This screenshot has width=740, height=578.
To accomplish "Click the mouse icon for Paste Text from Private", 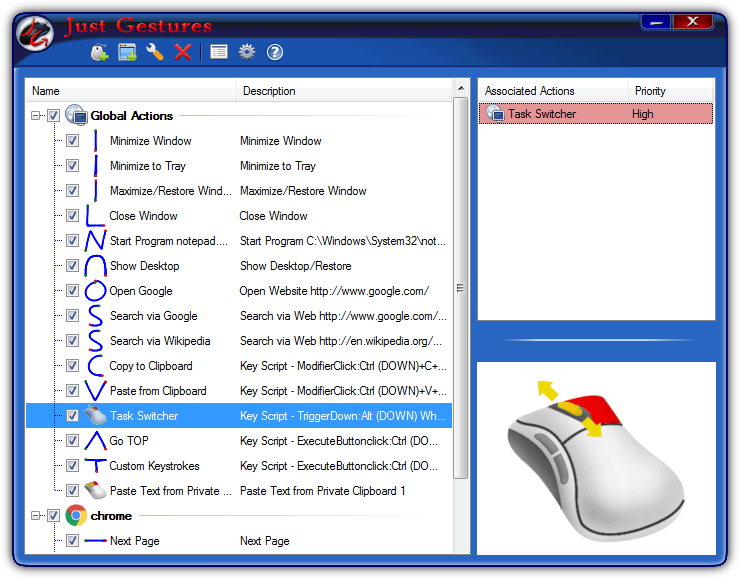I will [95, 490].
